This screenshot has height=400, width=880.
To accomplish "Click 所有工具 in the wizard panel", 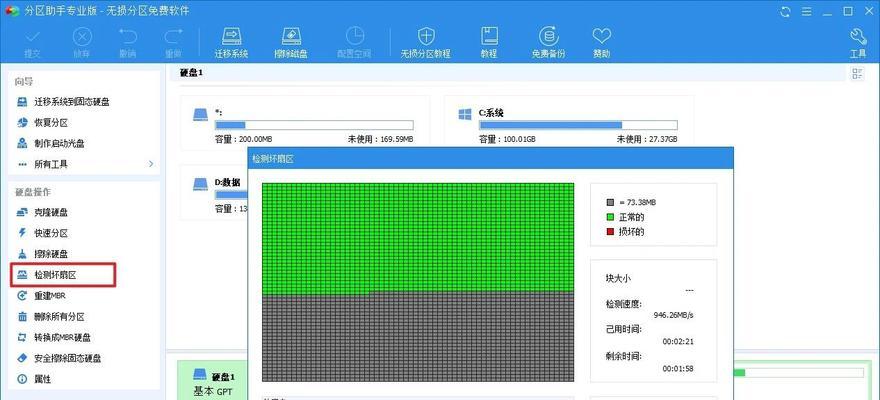I will [x=51, y=164].
